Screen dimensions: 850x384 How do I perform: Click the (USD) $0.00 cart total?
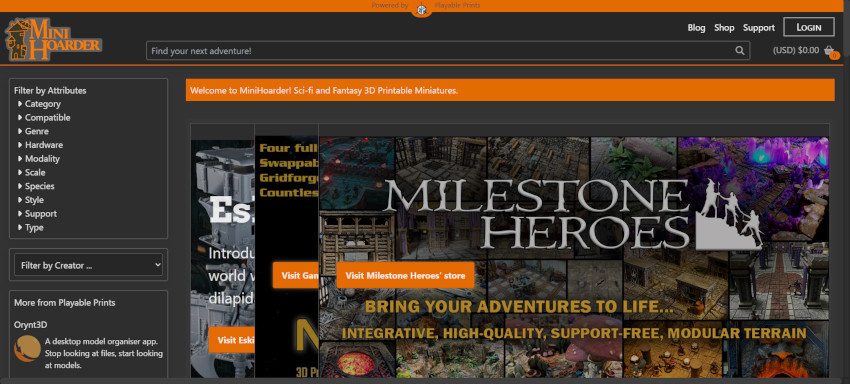[x=796, y=50]
